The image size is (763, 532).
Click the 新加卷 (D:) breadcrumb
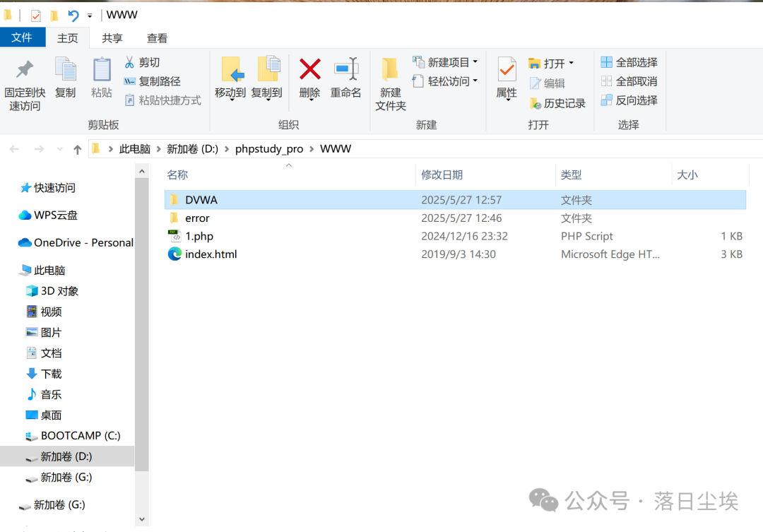point(193,149)
